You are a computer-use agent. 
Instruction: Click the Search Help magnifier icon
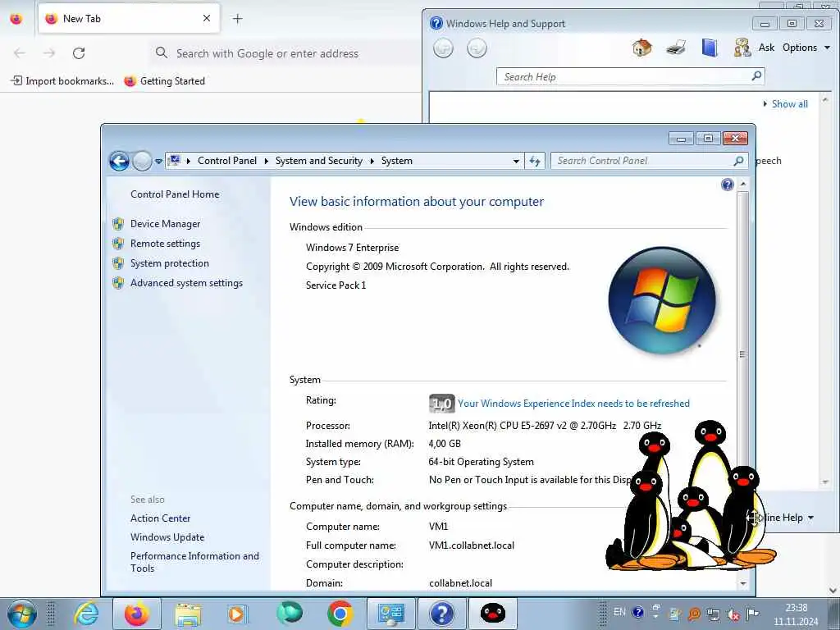click(x=756, y=76)
